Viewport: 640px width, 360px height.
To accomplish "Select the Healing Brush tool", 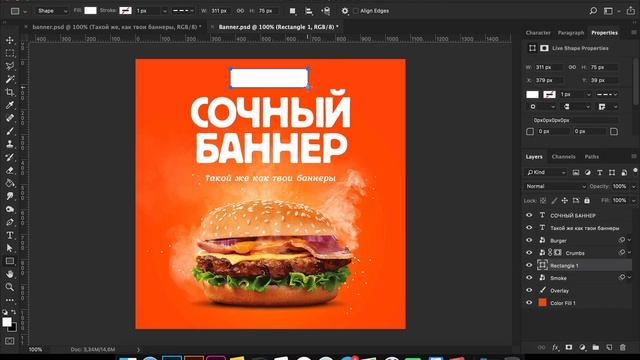I will pos(10,118).
